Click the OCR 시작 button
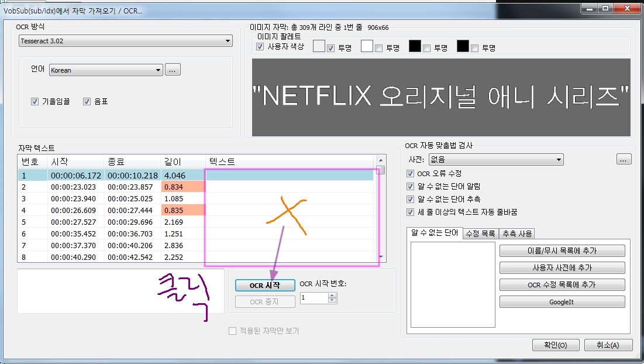 coord(265,285)
